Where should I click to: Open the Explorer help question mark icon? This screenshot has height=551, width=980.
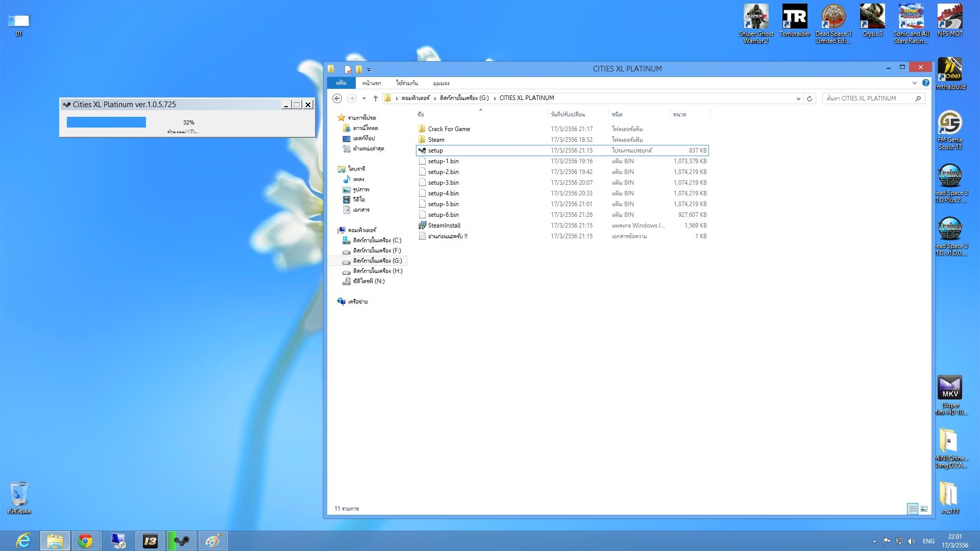click(x=926, y=83)
